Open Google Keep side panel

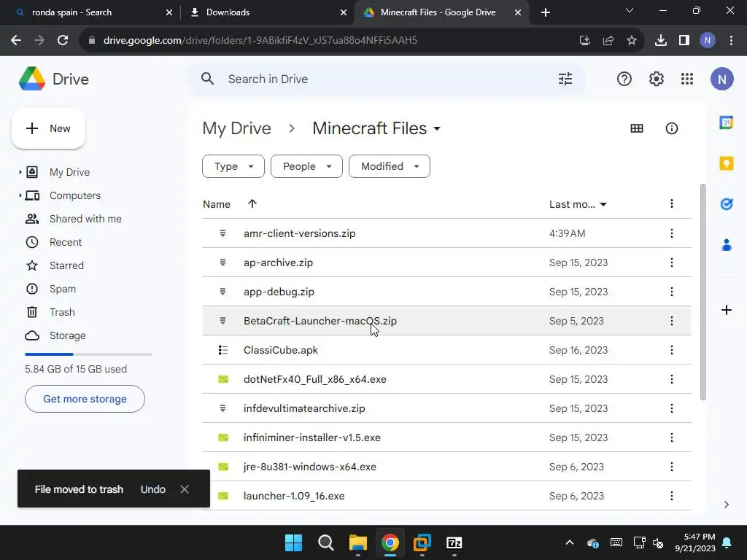[726, 163]
